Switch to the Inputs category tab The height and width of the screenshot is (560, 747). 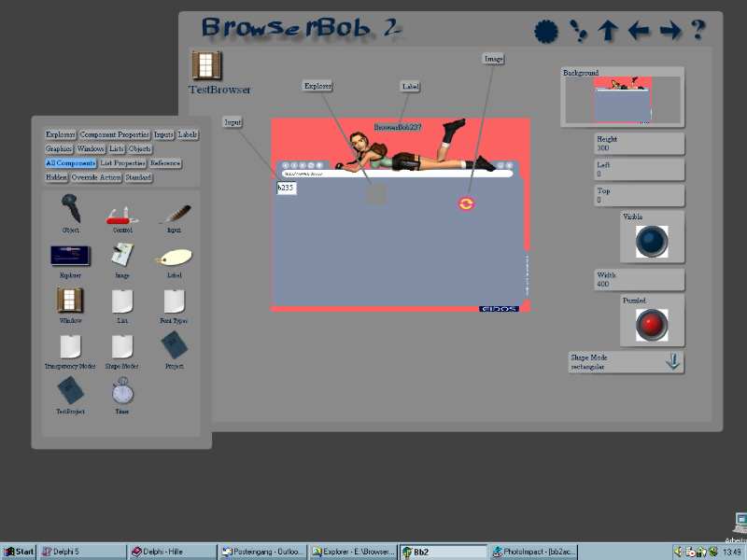coord(163,134)
